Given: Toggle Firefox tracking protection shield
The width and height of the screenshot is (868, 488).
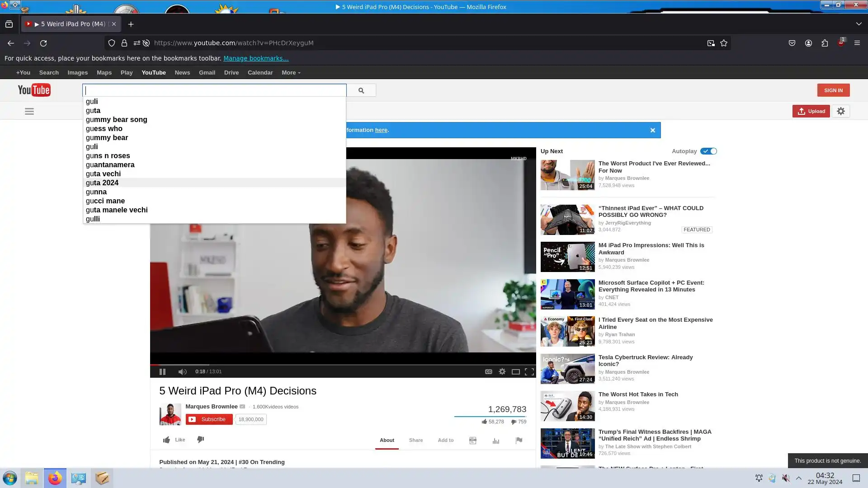Looking at the screenshot, I should [x=112, y=43].
